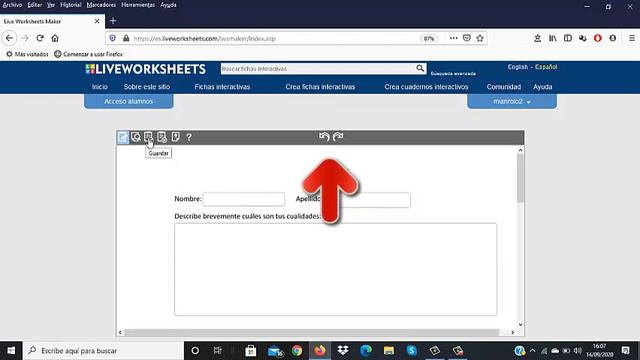Click the Windows taskbar search box
Image resolution: width=640 pixels, height=360 pixels.
[103, 351]
